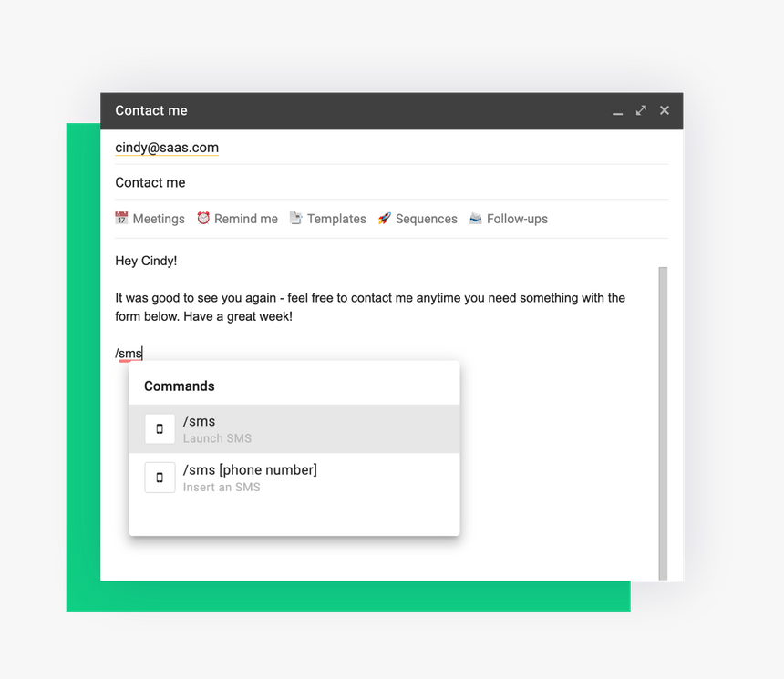Open the Templates option
784x679 pixels.
tap(327, 219)
